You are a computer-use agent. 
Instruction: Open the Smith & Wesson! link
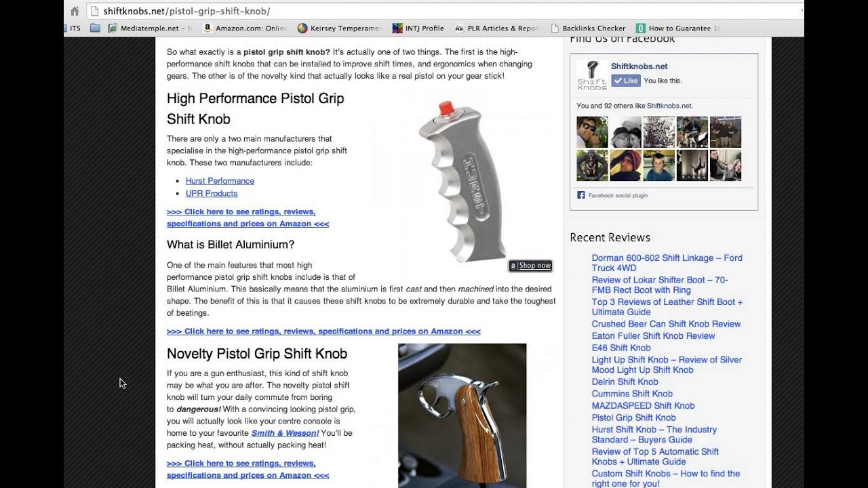[x=285, y=433]
